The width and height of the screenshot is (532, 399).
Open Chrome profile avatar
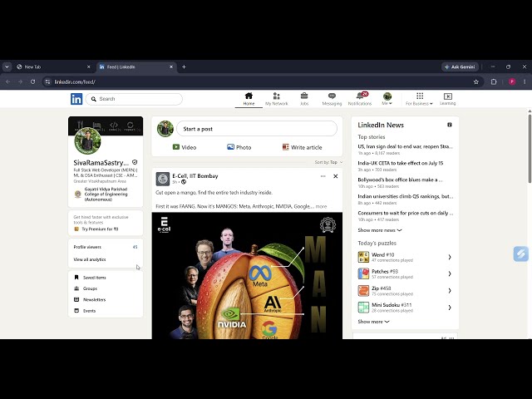click(x=512, y=81)
